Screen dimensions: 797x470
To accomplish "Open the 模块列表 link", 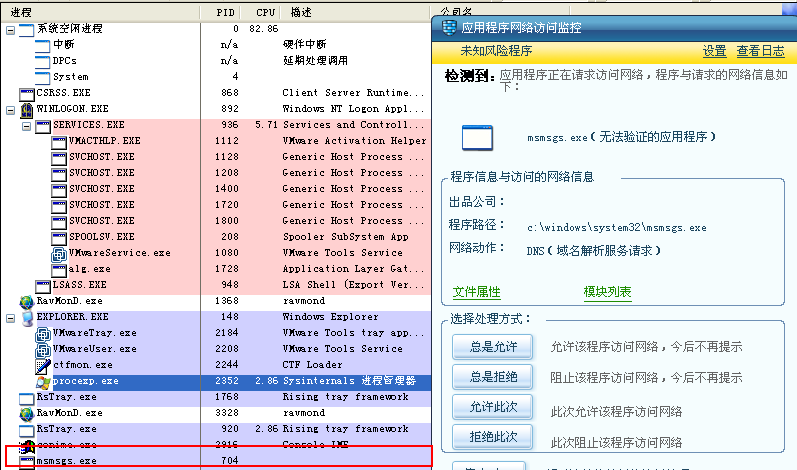I will coord(607,292).
